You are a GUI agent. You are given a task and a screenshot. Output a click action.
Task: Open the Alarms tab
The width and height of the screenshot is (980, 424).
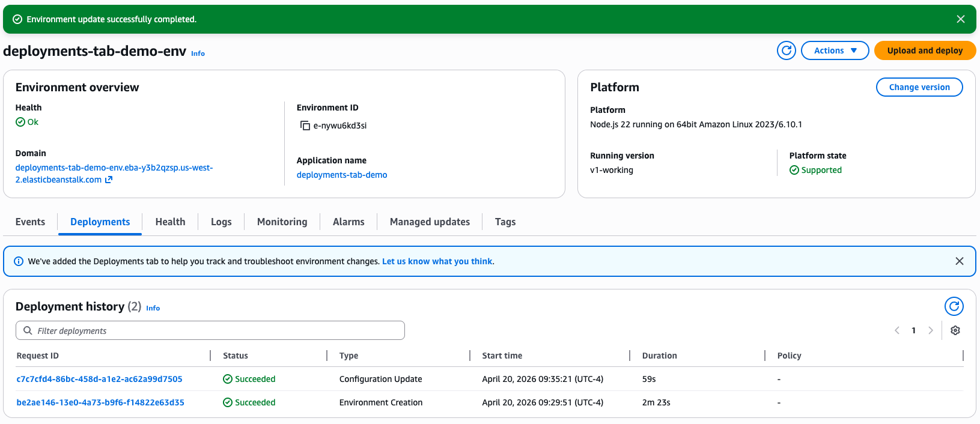tap(348, 222)
